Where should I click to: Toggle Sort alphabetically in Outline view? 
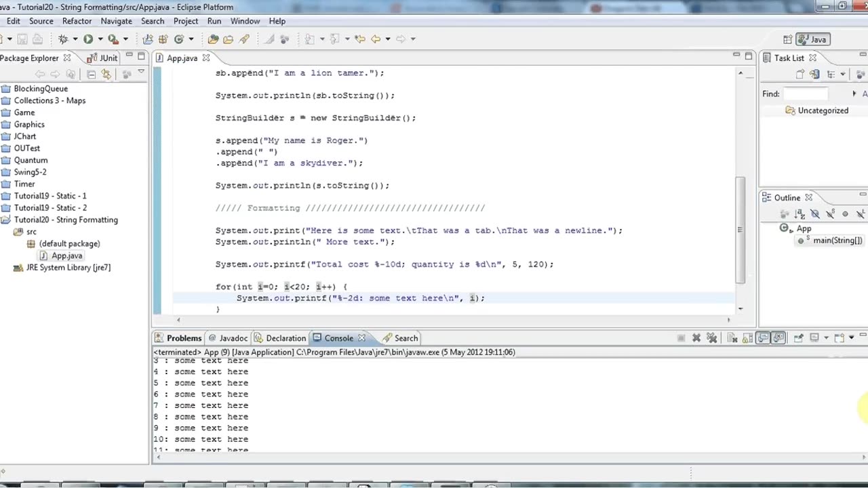click(800, 214)
